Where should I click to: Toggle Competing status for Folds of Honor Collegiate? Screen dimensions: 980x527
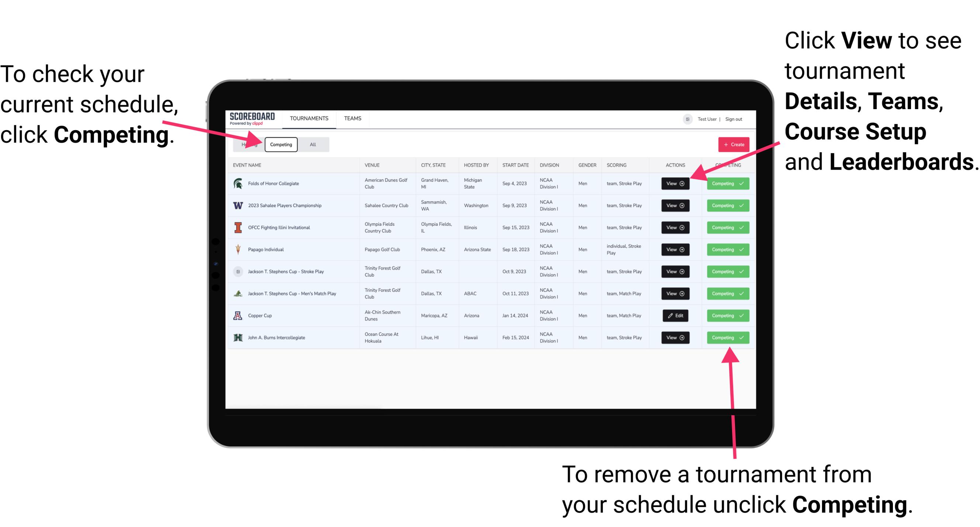coord(725,184)
